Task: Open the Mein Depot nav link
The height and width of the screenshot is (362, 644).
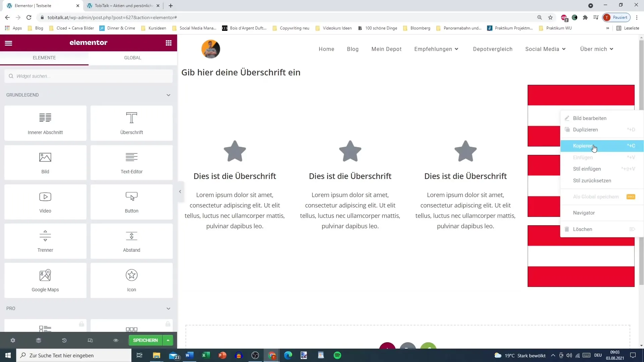Action: coord(386,49)
